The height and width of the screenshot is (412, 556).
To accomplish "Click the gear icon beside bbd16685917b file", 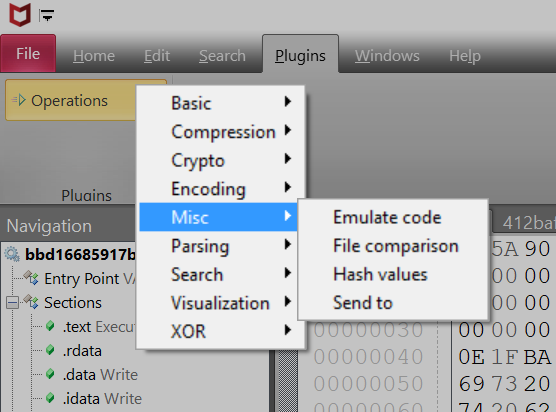I will click(12, 254).
